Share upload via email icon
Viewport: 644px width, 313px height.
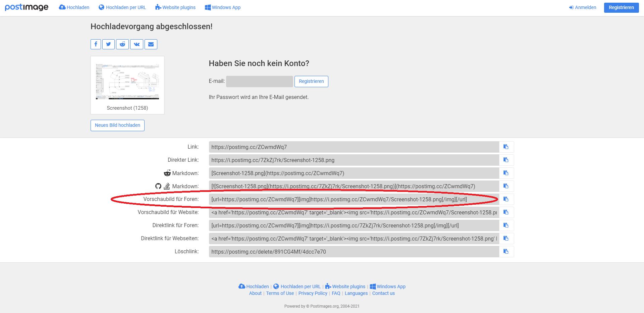[x=151, y=44]
